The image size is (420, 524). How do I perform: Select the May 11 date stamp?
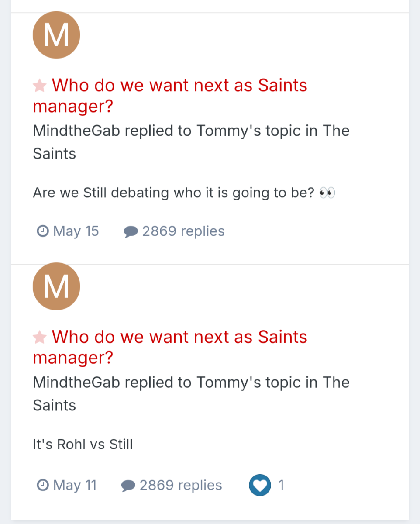[75, 485]
